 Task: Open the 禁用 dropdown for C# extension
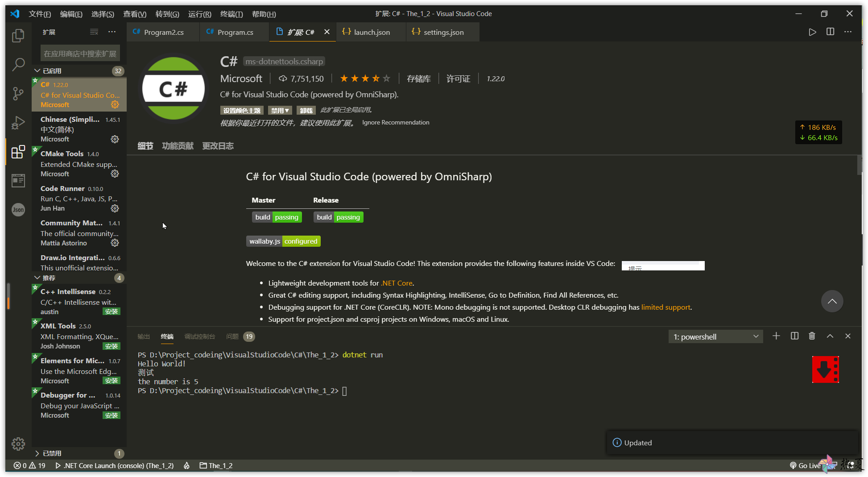point(280,110)
